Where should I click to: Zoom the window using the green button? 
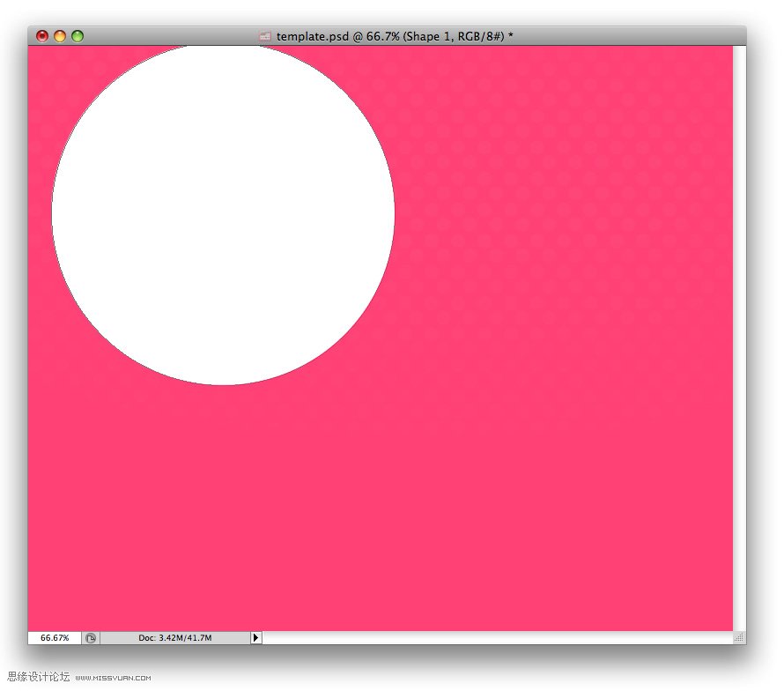[x=78, y=36]
